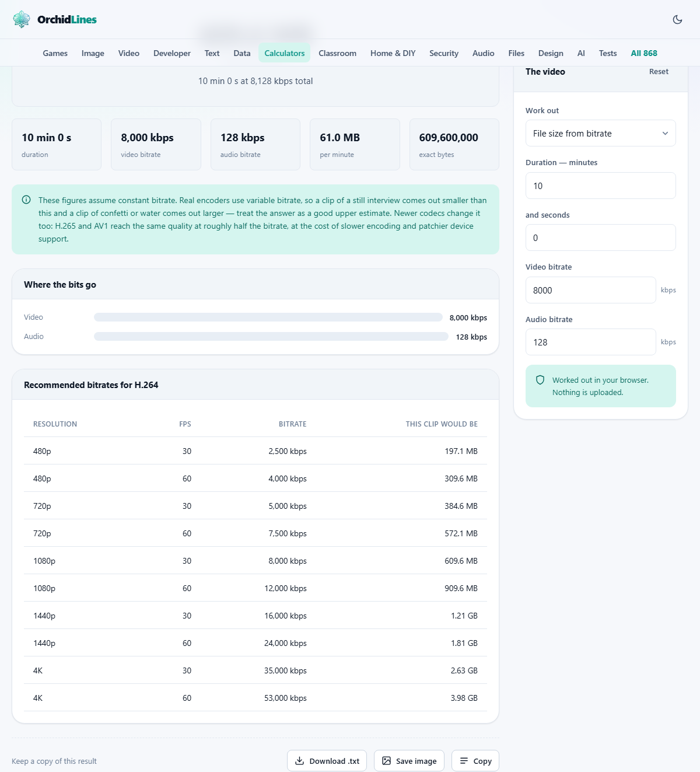Image resolution: width=700 pixels, height=772 pixels.
Task: Click the 3.98 GB size cell
Action: [x=464, y=698]
